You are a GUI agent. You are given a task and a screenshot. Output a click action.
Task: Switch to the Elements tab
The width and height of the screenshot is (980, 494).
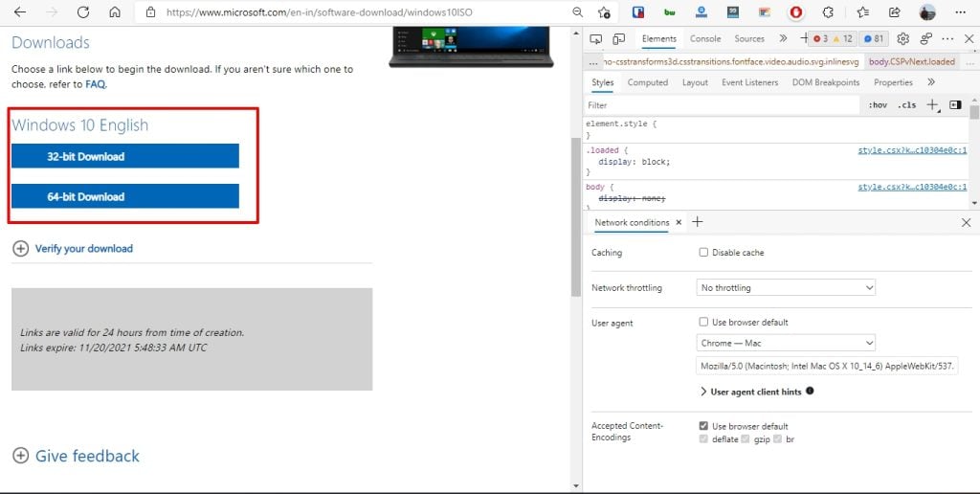pyautogui.click(x=658, y=38)
